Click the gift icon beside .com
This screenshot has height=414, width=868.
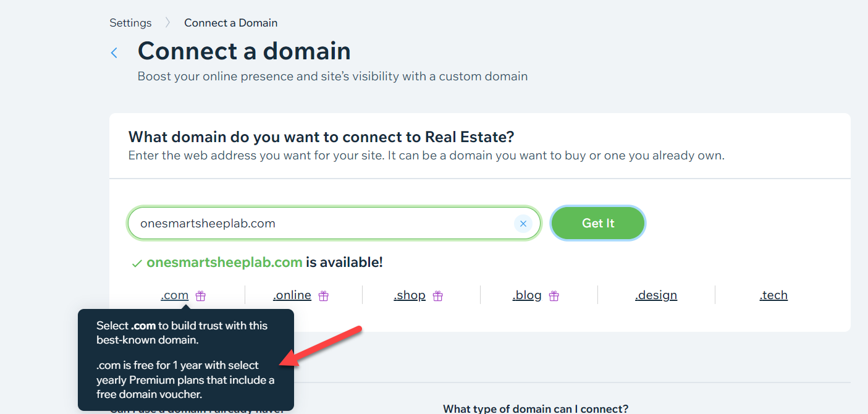tap(200, 296)
